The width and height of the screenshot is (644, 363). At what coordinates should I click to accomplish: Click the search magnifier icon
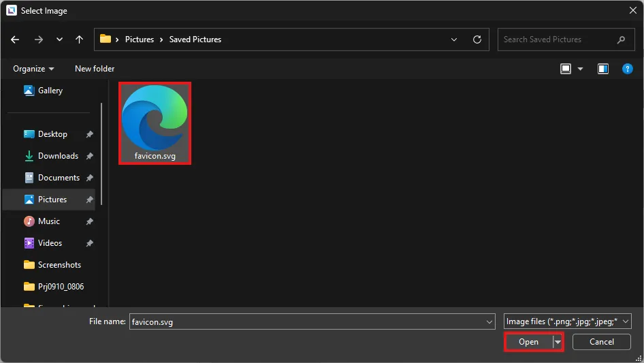coord(621,40)
